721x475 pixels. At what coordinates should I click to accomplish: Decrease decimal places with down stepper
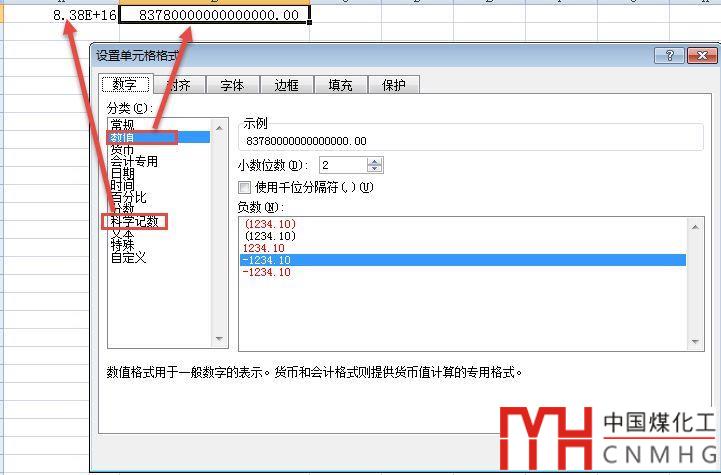[375, 169]
